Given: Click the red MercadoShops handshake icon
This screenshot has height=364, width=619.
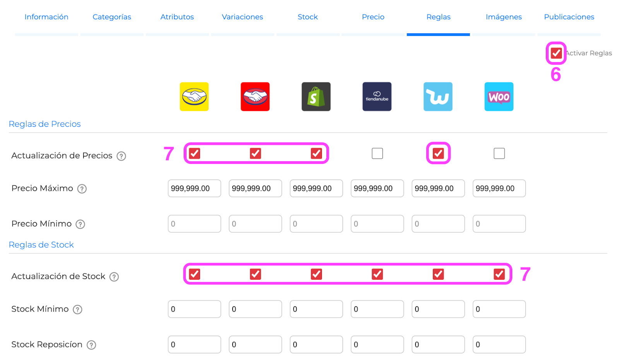Looking at the screenshot, I should coord(255,97).
